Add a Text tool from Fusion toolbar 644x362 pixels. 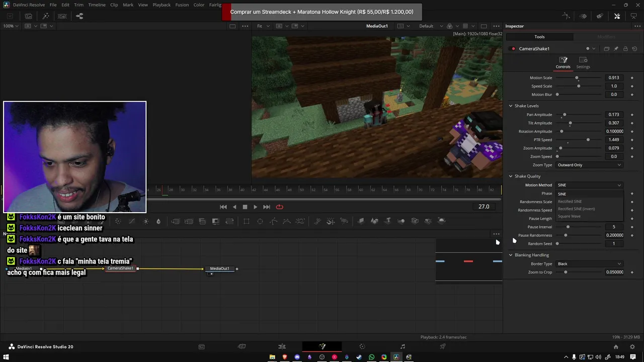point(388,221)
